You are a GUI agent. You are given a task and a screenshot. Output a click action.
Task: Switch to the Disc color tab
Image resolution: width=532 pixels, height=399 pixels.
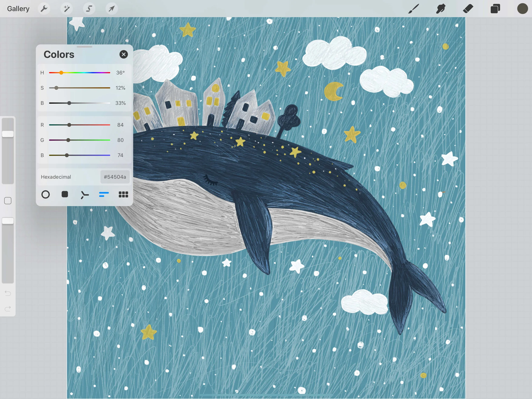click(46, 194)
